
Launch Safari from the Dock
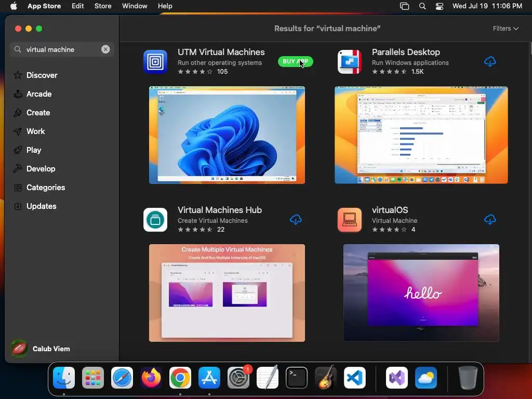(122, 378)
